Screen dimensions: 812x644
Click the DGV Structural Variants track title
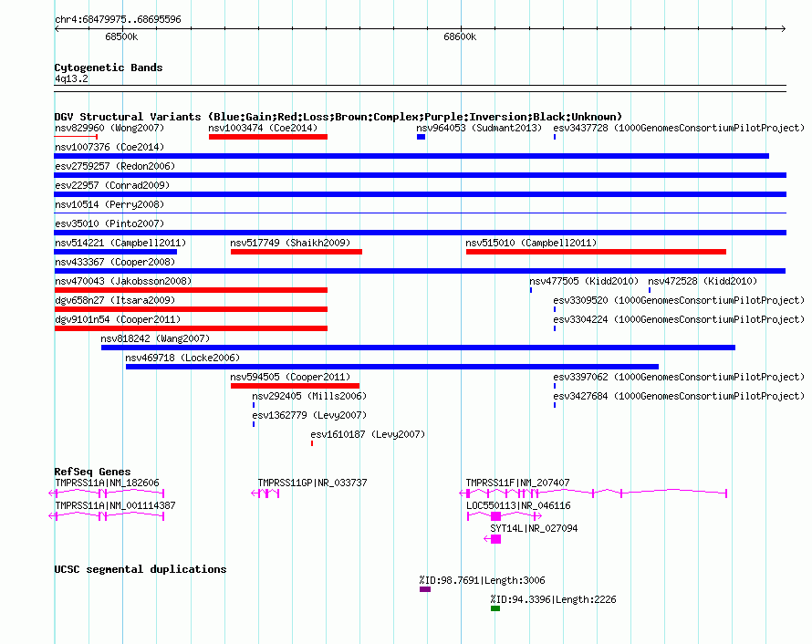coord(338,117)
